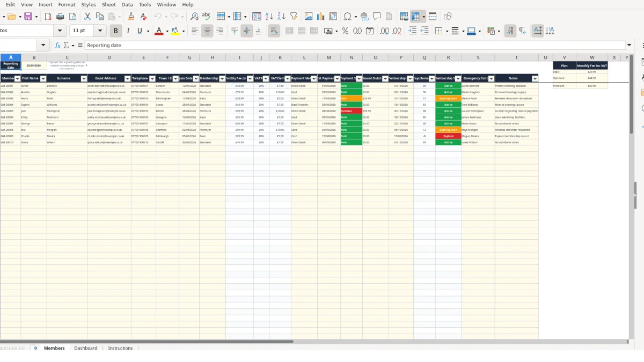The height and width of the screenshot is (362, 644).
Task: Insert hyperlink globe icon
Action: [365, 17]
